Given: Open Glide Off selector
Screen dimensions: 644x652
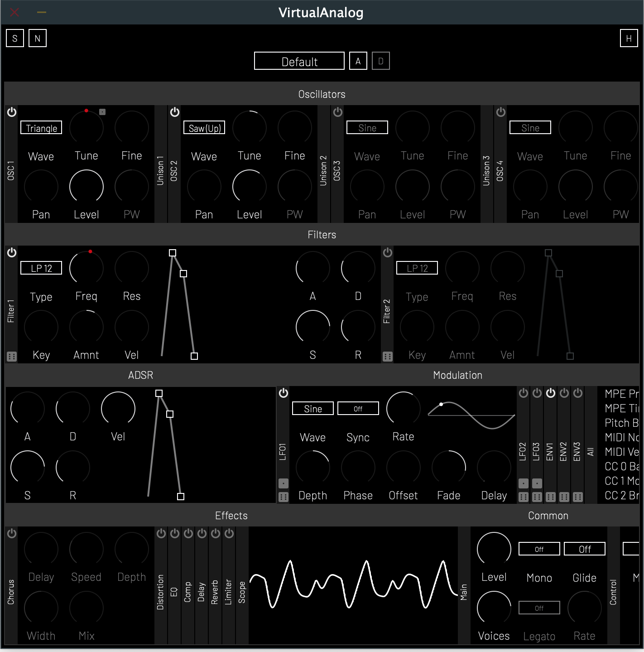Looking at the screenshot, I should pyautogui.click(x=585, y=549).
